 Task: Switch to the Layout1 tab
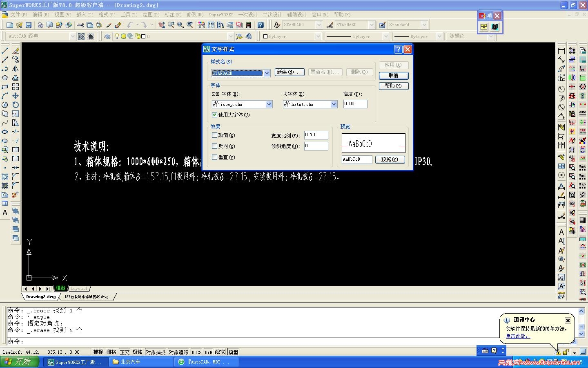point(79,289)
